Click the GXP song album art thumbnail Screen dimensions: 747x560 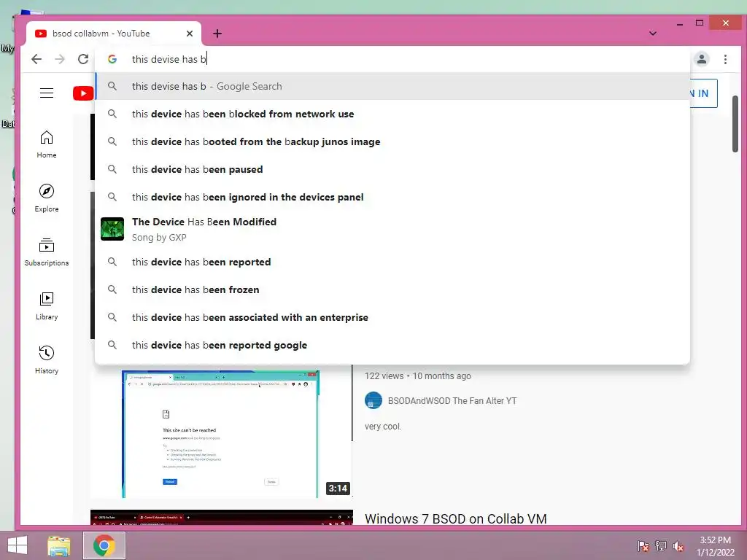coord(112,229)
